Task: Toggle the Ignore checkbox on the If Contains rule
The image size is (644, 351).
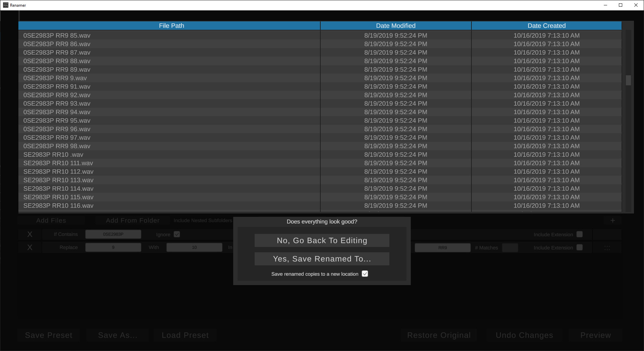Action: [x=177, y=234]
